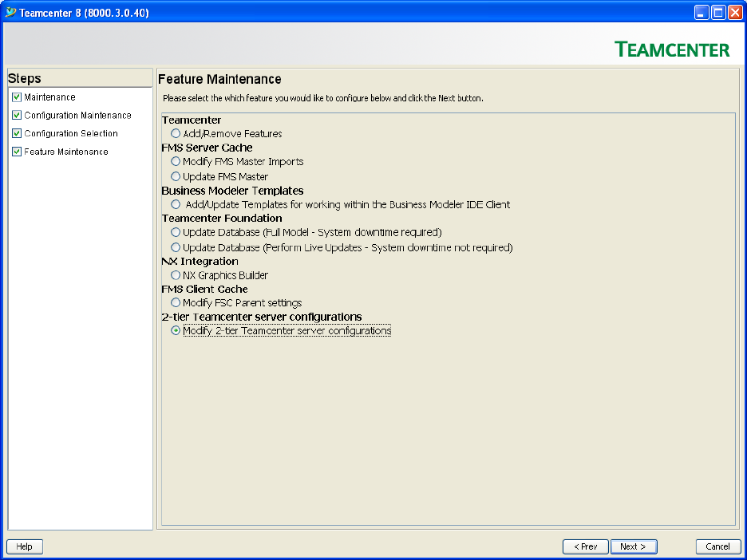Click the NX Integration group label
Viewport: 747px width, 560px height.
200,262
